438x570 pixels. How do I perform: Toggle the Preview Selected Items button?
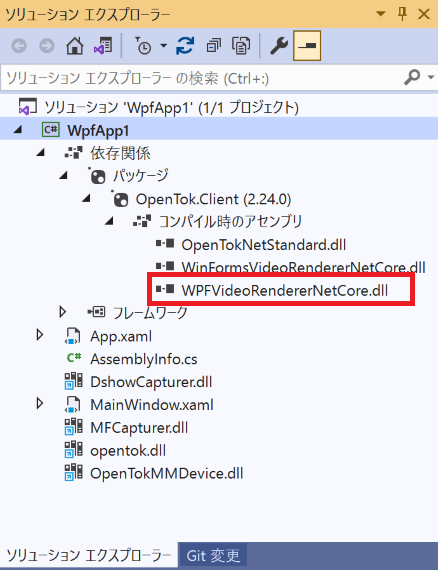(307, 46)
